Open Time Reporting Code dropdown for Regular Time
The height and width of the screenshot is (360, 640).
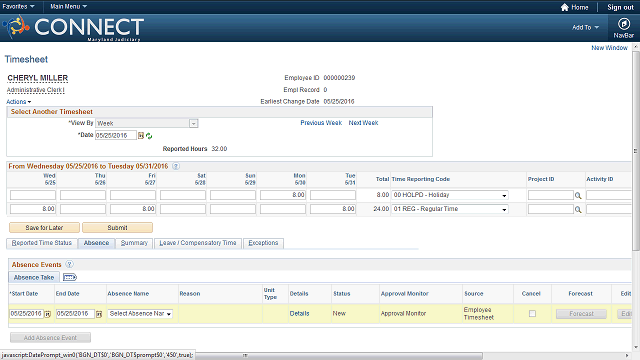(450, 209)
